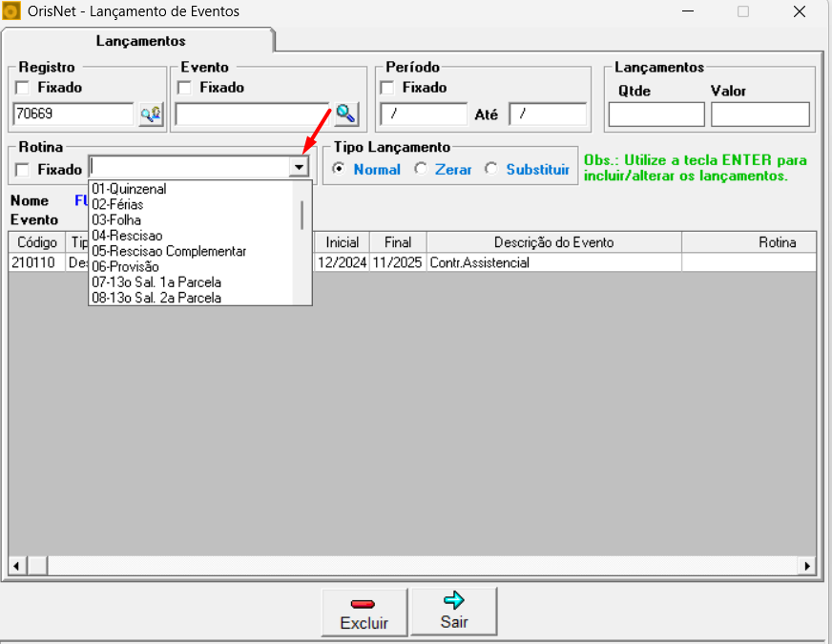Choose the Substituir launch type option
Screen dimensions: 832x644
[491, 169]
